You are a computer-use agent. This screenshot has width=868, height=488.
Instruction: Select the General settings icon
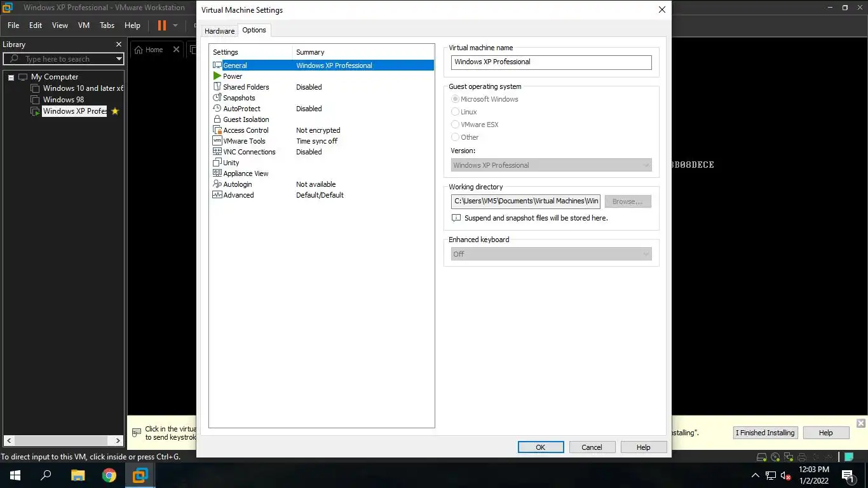tap(217, 65)
